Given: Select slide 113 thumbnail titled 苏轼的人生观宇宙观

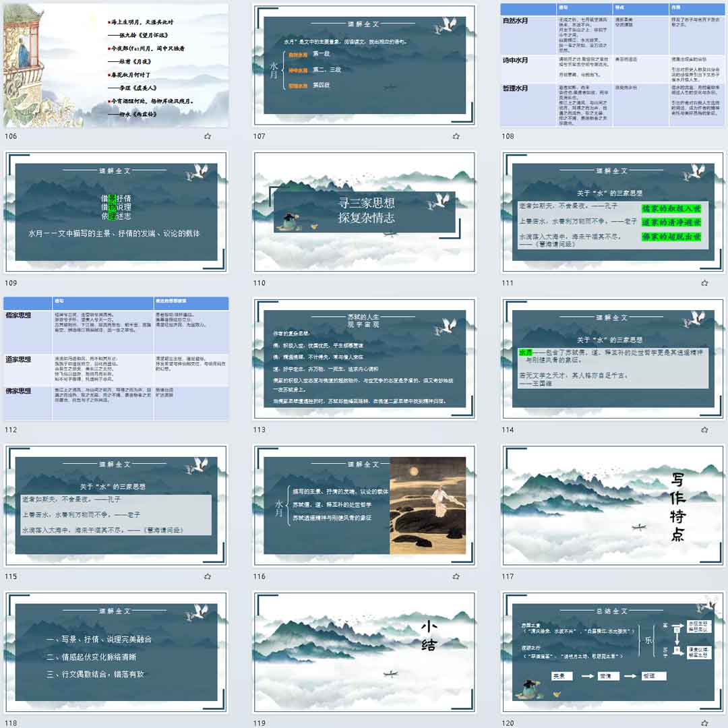Looking at the screenshot, I should (x=365, y=359).
